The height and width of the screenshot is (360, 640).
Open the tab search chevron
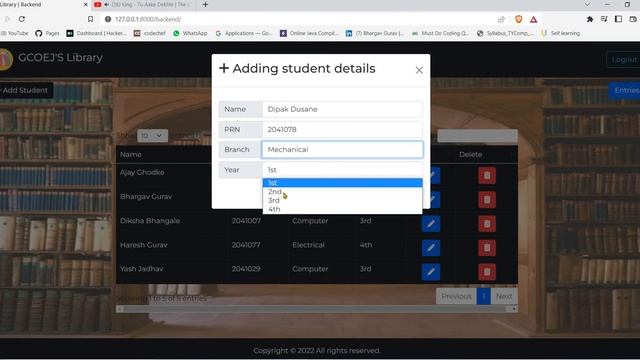587,4
